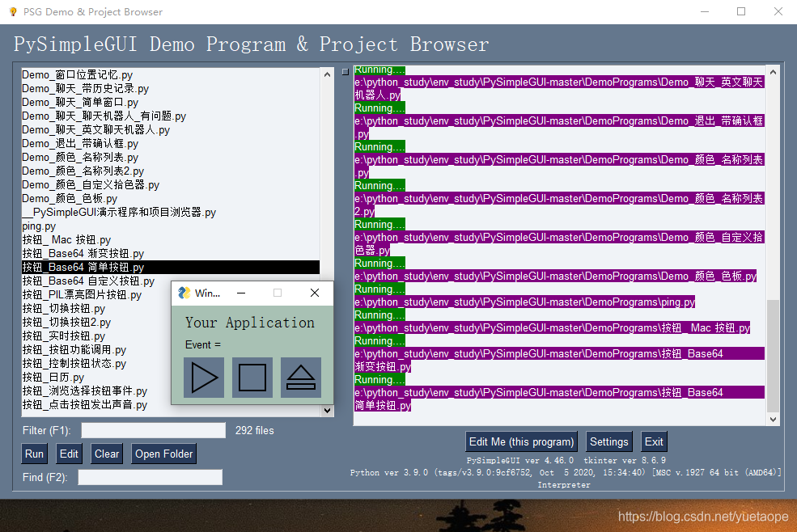
Task: Click the Edit button below the filter
Action: click(69, 454)
